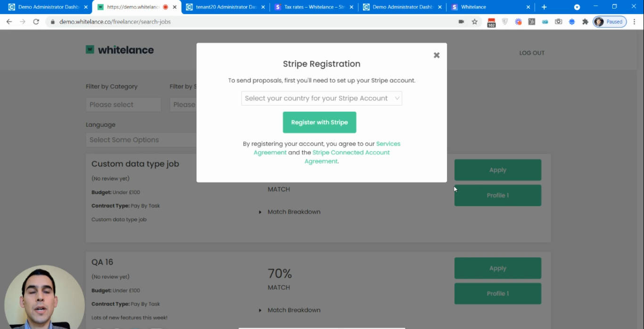Open the tab search dropdown arrow
The width and height of the screenshot is (644, 329).
point(577,7)
